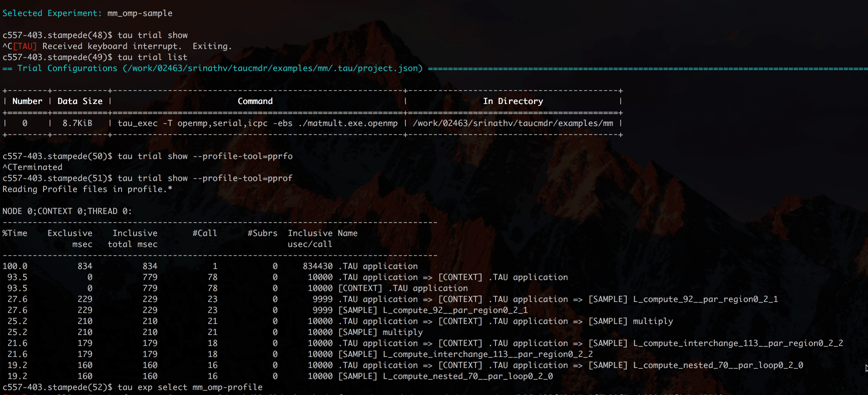Click the '%Time' column header
868x395 pixels.
tap(15, 233)
